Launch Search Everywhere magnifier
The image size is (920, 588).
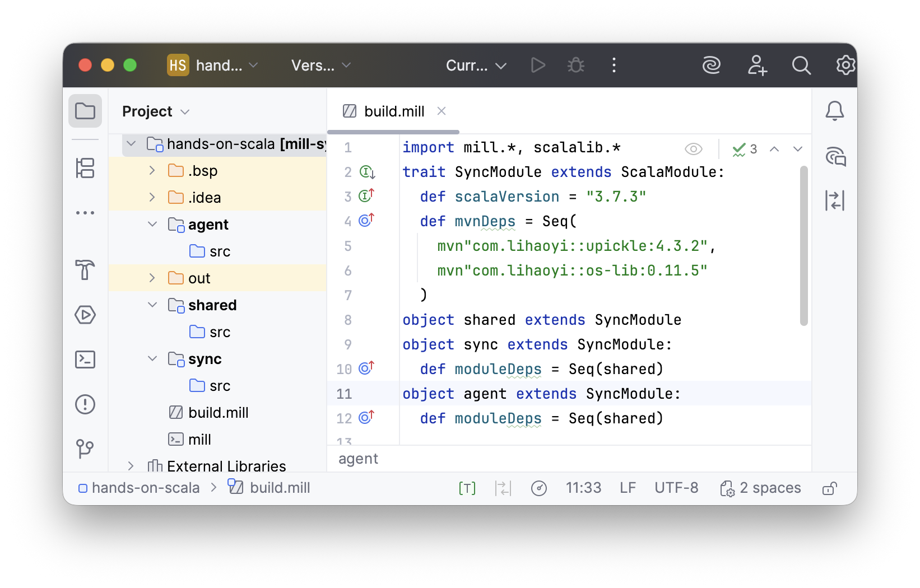[801, 65]
